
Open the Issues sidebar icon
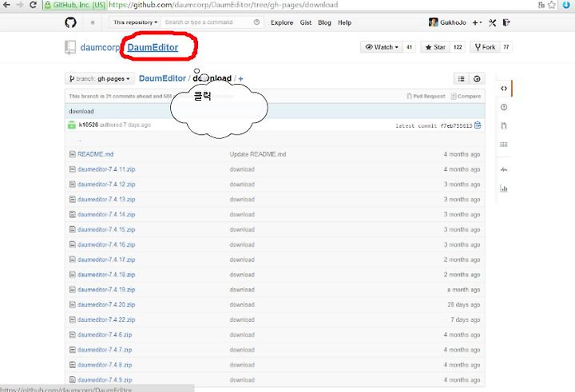click(504, 107)
